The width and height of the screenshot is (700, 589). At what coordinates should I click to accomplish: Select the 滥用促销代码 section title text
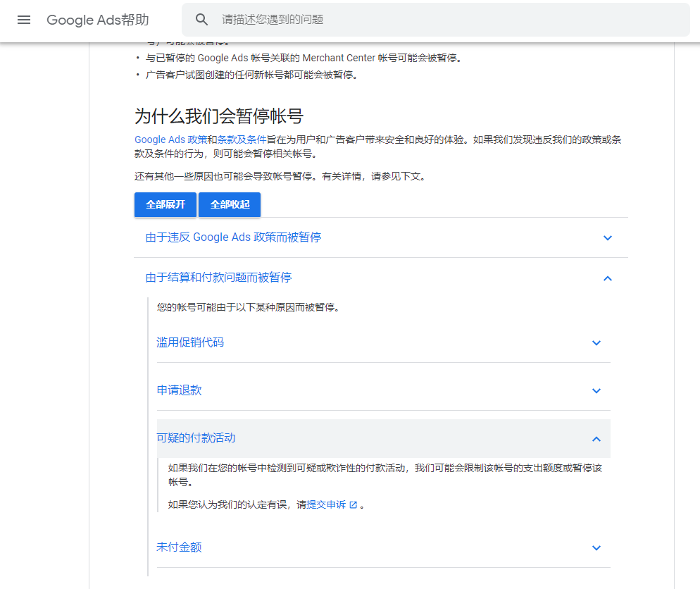coord(188,343)
